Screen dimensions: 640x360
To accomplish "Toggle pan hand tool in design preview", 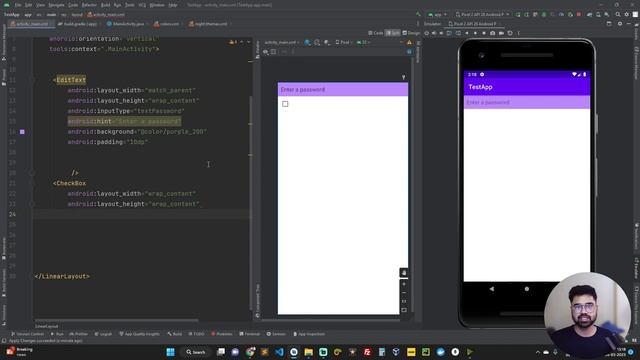I will tap(404, 273).
